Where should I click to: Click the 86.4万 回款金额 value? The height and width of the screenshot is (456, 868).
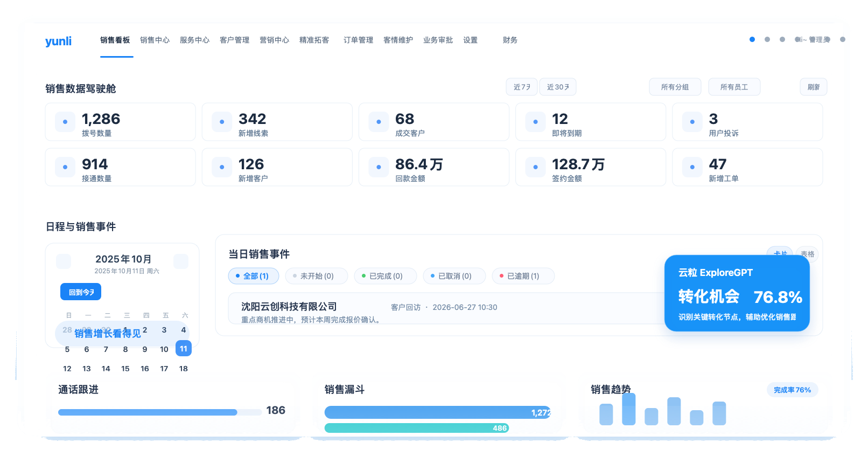419,164
